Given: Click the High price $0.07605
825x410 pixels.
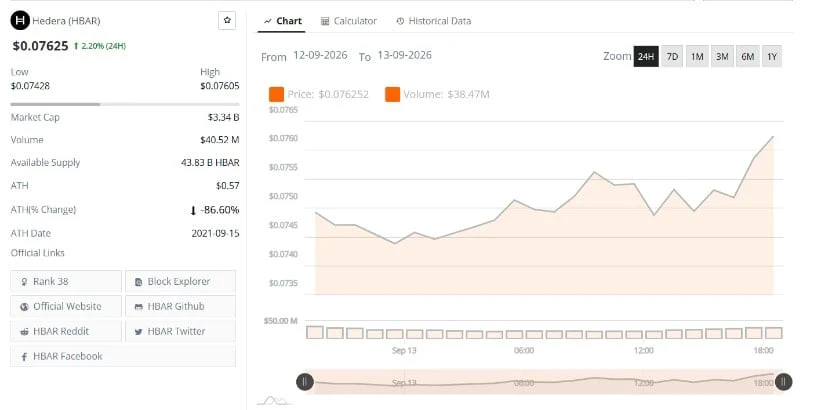Looking at the screenshot, I should [220, 86].
